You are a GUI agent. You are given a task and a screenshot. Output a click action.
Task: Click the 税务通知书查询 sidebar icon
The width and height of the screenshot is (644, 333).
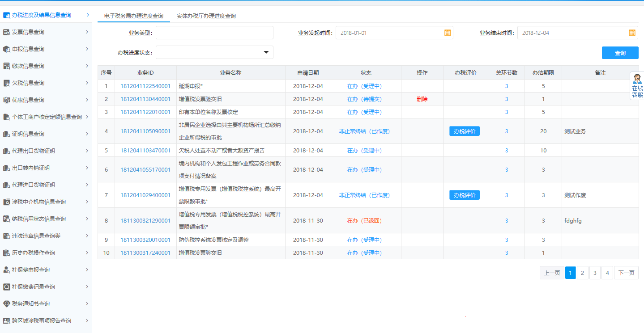tap(6, 303)
